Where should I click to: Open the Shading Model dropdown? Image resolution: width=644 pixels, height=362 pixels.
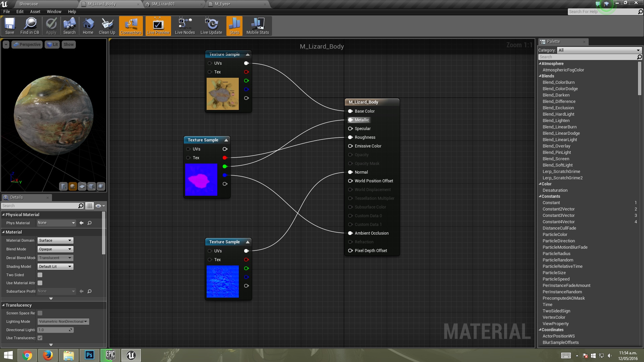[x=55, y=266]
